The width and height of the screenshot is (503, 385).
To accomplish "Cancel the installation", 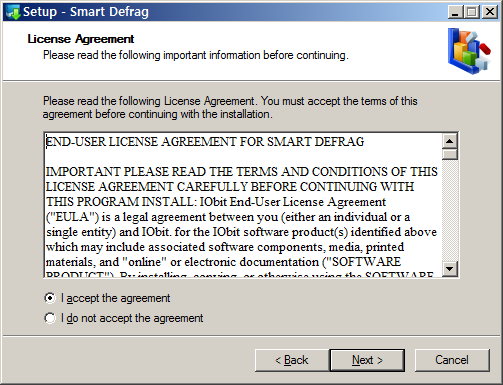I will point(452,360).
